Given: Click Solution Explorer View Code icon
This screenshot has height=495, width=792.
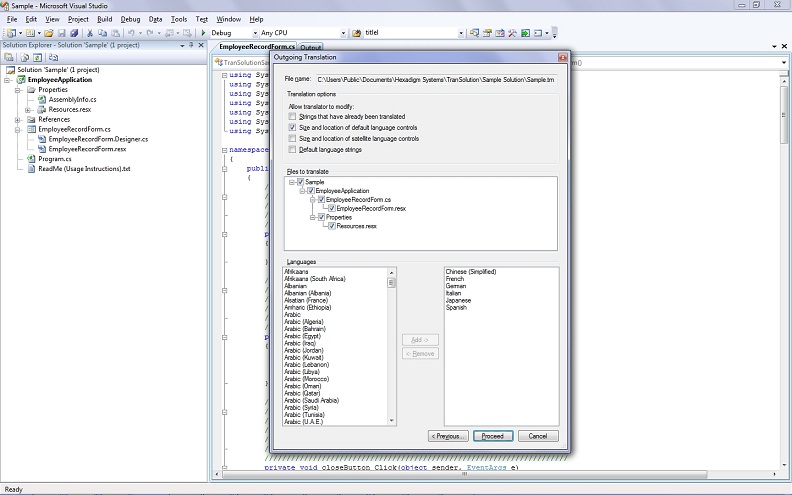Looking at the screenshot, I should [x=53, y=57].
